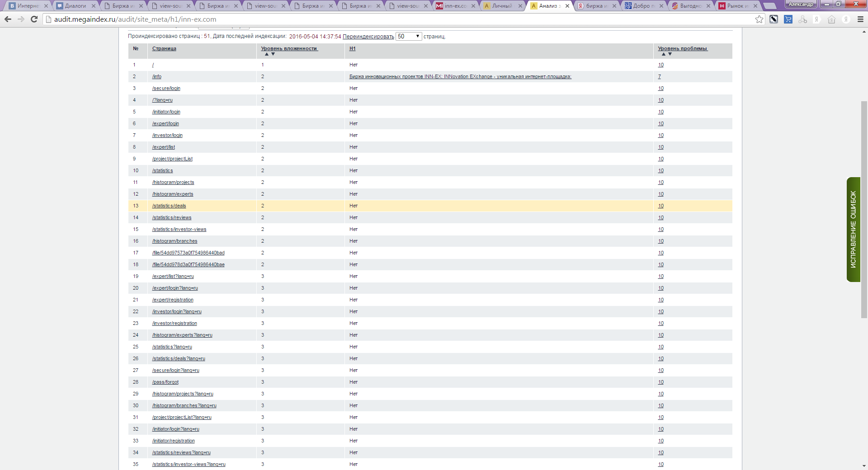This screenshot has width=868, height=470.
Task: Close the Выгодно tab
Action: (708, 6)
